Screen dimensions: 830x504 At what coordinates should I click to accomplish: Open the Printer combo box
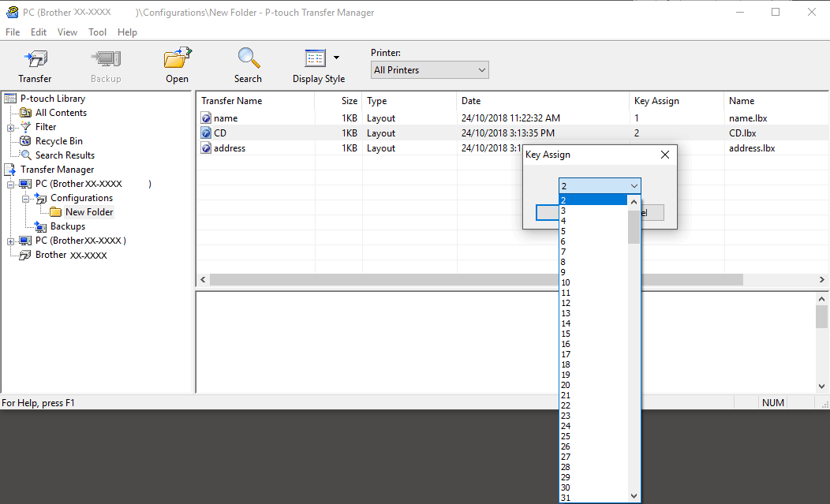tap(429, 70)
